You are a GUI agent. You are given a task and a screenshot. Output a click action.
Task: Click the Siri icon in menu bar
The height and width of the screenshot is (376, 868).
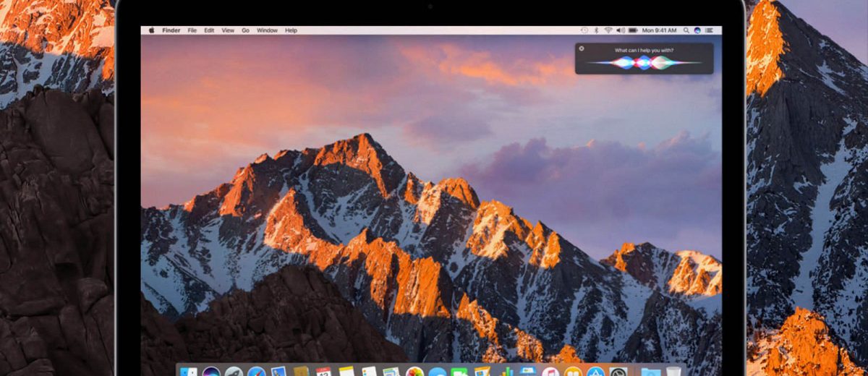pos(697,30)
